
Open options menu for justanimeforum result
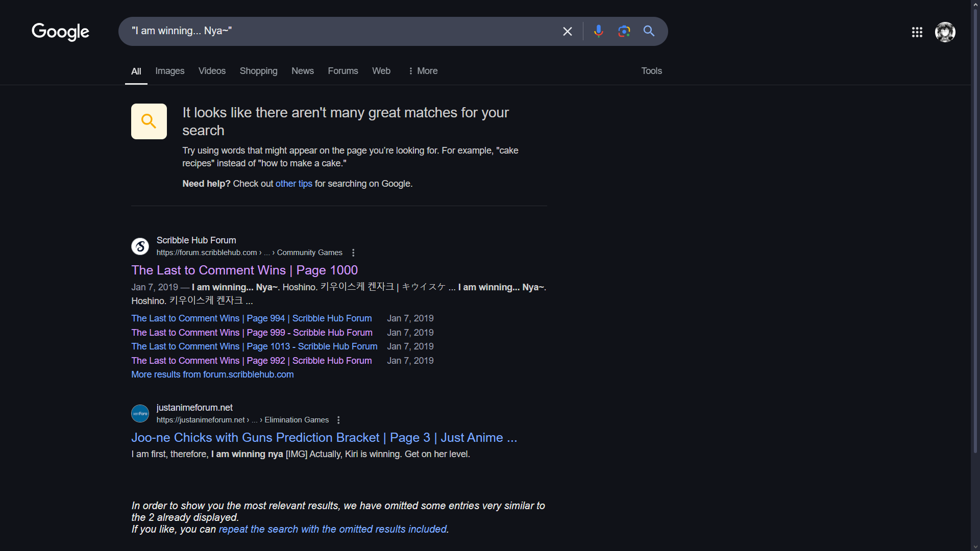tap(338, 420)
